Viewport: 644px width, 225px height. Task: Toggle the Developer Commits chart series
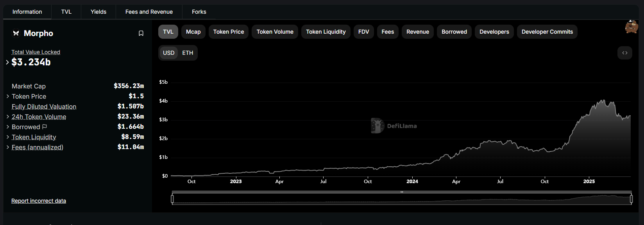547,32
